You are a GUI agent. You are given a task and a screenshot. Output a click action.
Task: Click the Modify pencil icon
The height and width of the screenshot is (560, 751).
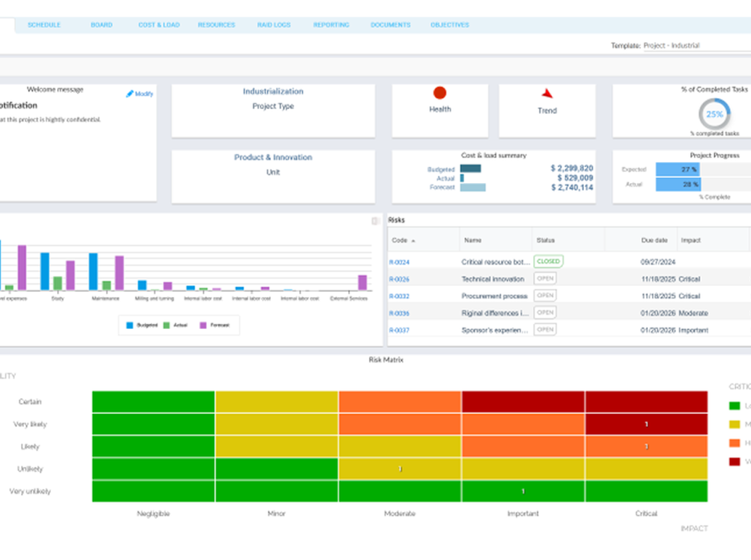point(129,94)
